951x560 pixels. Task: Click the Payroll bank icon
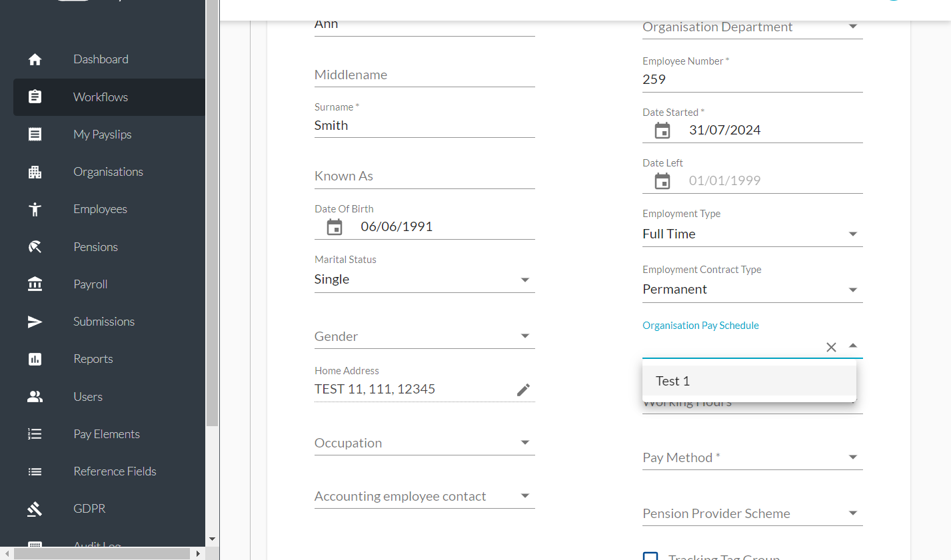tap(35, 284)
